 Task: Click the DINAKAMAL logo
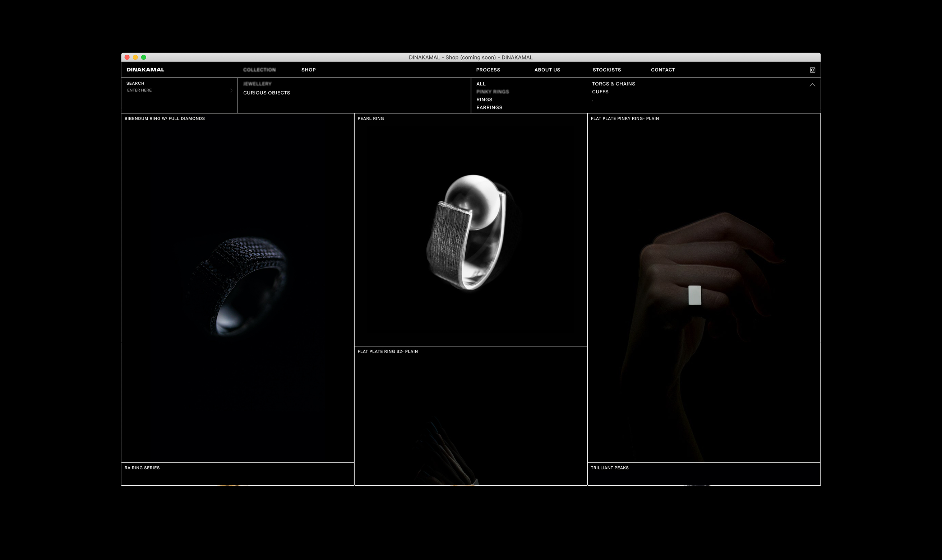point(145,70)
